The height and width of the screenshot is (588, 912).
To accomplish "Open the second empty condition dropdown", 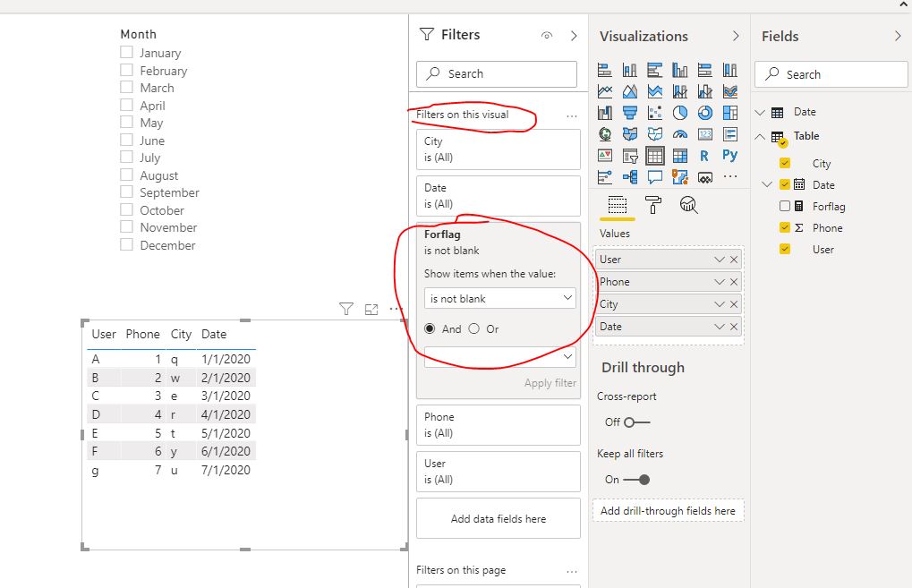I will pyautogui.click(x=500, y=357).
